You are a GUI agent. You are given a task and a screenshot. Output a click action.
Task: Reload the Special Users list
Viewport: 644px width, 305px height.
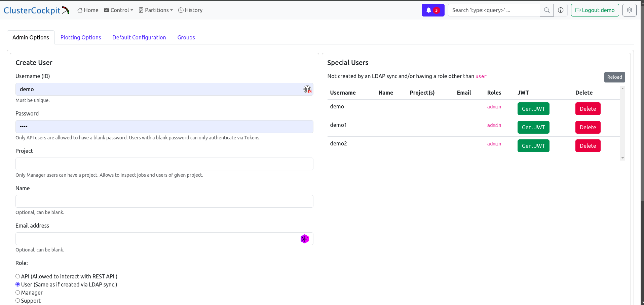614,77
